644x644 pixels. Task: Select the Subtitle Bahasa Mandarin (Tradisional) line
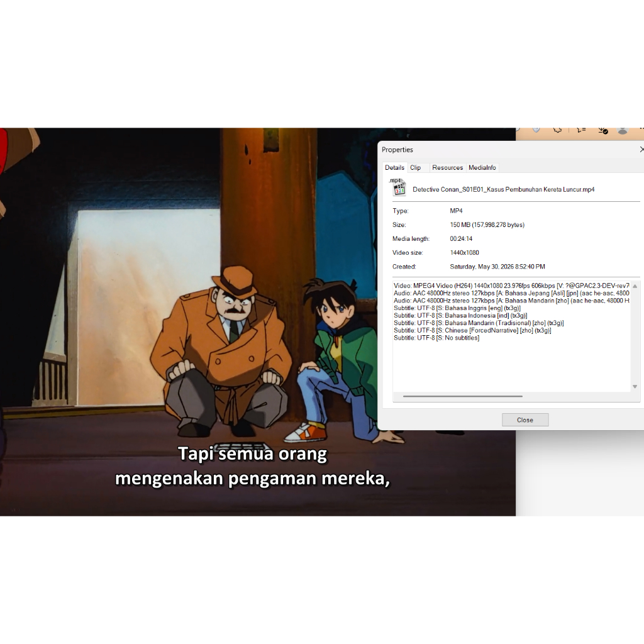click(x=479, y=323)
